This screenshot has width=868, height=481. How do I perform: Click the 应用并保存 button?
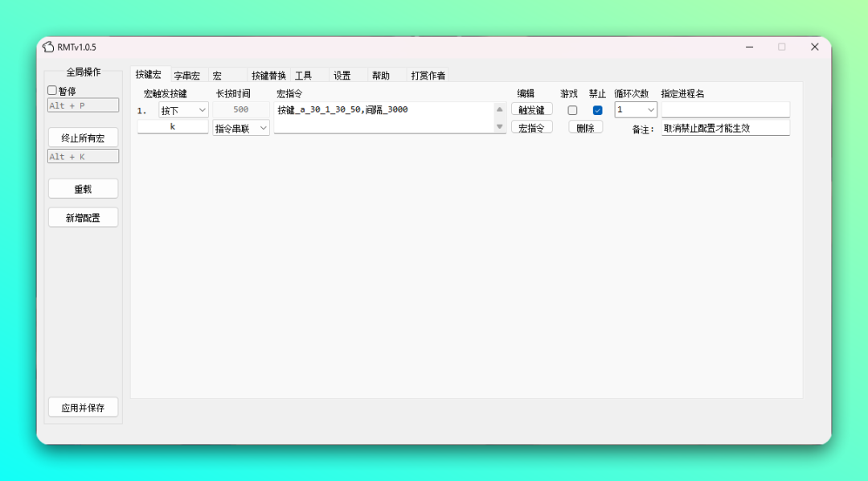pos(83,408)
